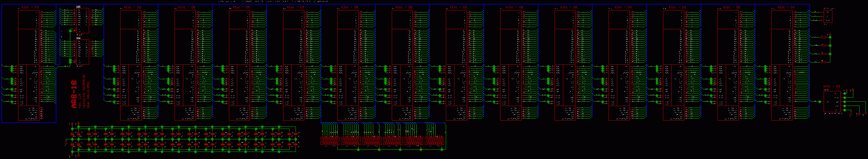Screen dimensions: 868x159
Task: Click the small connector box at top right
Action: click(x=828, y=17)
